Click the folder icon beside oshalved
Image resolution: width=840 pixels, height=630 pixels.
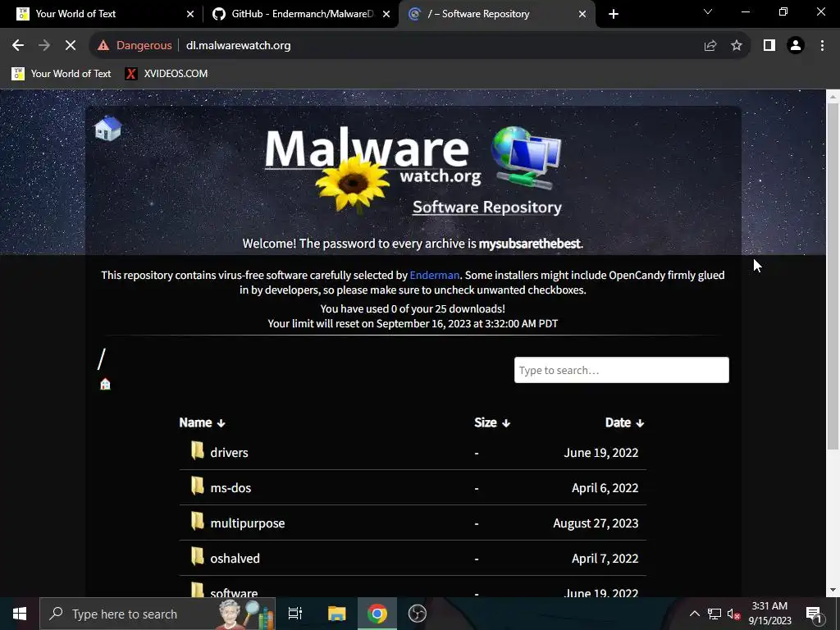pyautogui.click(x=197, y=557)
